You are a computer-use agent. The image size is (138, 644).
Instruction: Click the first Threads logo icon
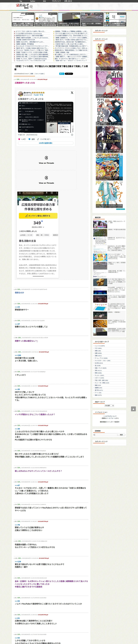tap(46, 158)
